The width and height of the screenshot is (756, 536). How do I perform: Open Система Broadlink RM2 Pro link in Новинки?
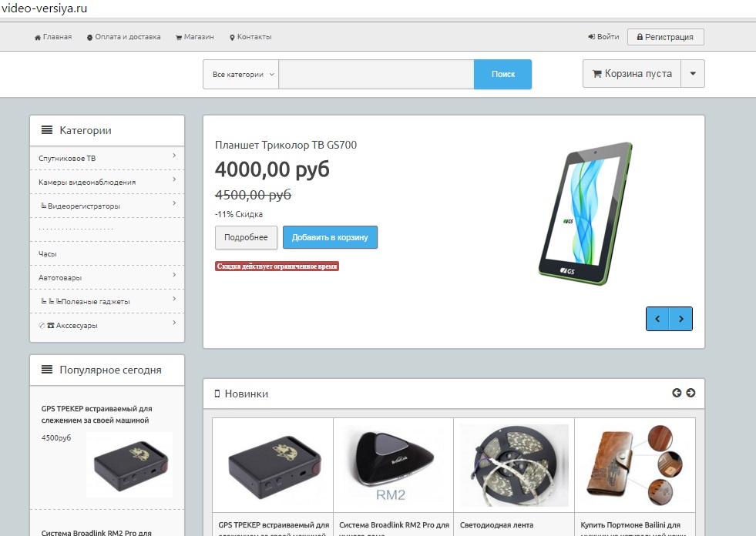tap(394, 528)
